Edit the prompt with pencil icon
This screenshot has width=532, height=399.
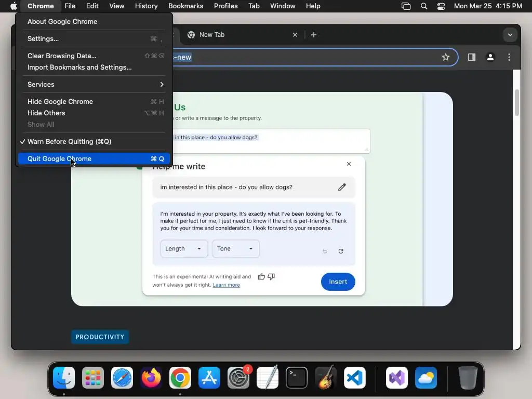click(342, 187)
